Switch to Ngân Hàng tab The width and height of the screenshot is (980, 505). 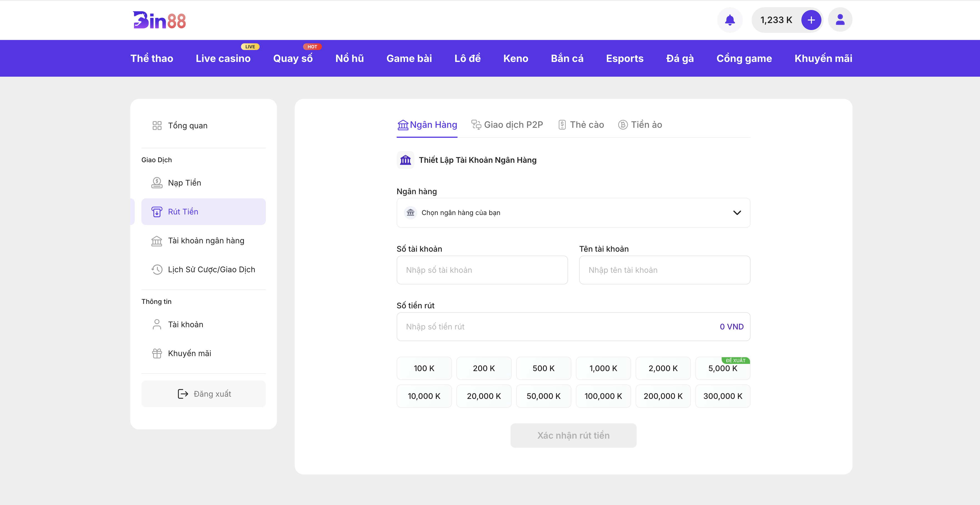[427, 125]
